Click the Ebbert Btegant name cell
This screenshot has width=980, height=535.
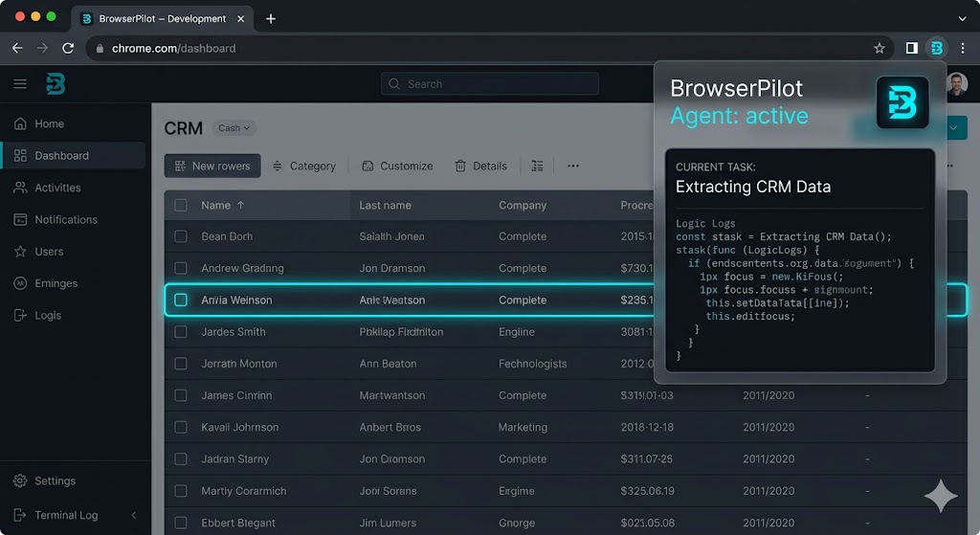point(238,523)
